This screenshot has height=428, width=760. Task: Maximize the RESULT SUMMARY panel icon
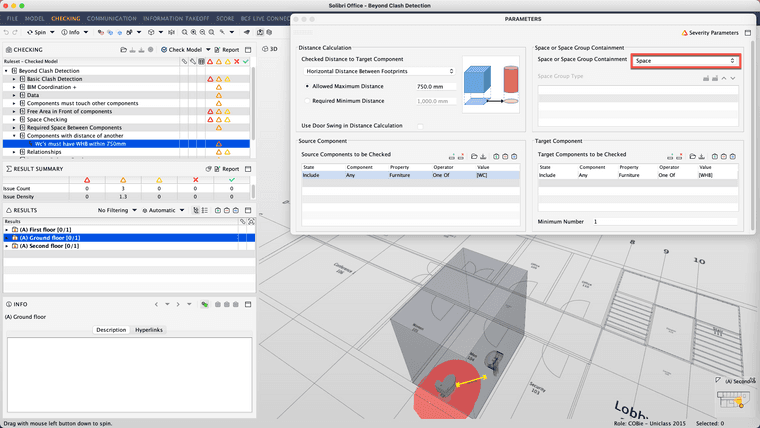[248, 169]
